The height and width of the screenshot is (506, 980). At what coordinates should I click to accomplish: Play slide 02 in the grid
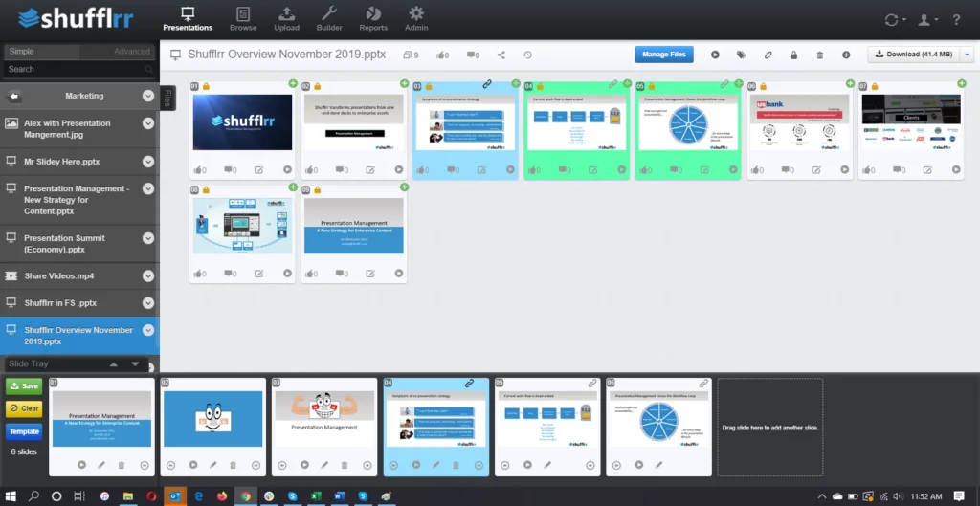399,169
